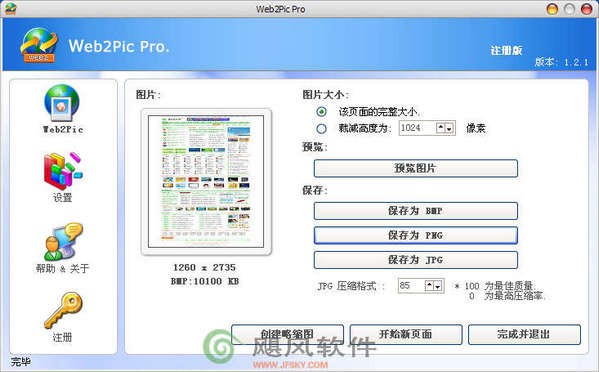The height and width of the screenshot is (372, 599).
Task: Click the 版本: 1.2.1 version text
Action: click(x=561, y=62)
